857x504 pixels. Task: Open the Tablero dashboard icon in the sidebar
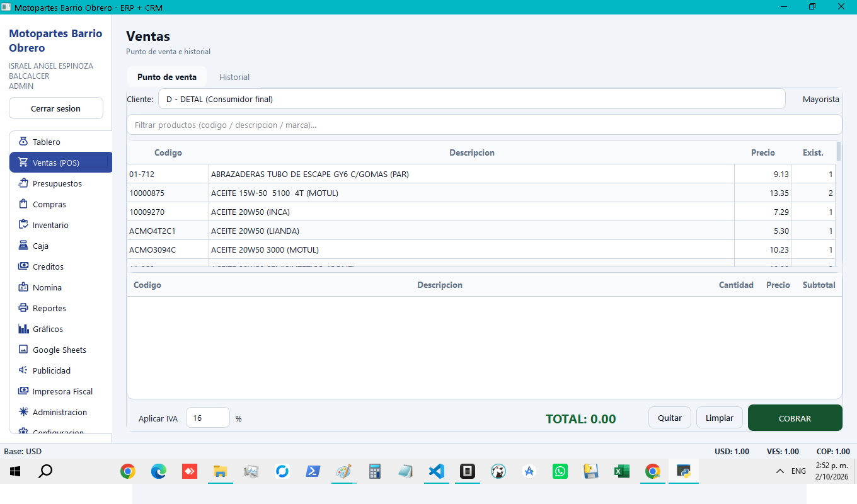coord(23,142)
